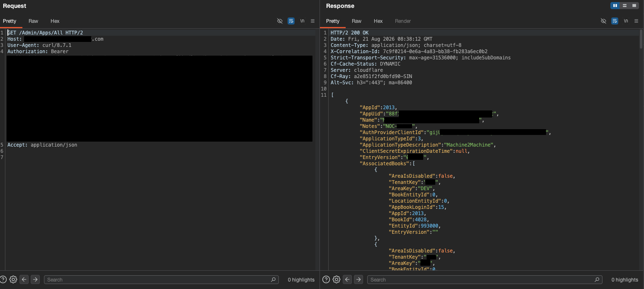Screen dimensions: 644x289
Task: Open Hex tab in Request panel
Action: 55,21
